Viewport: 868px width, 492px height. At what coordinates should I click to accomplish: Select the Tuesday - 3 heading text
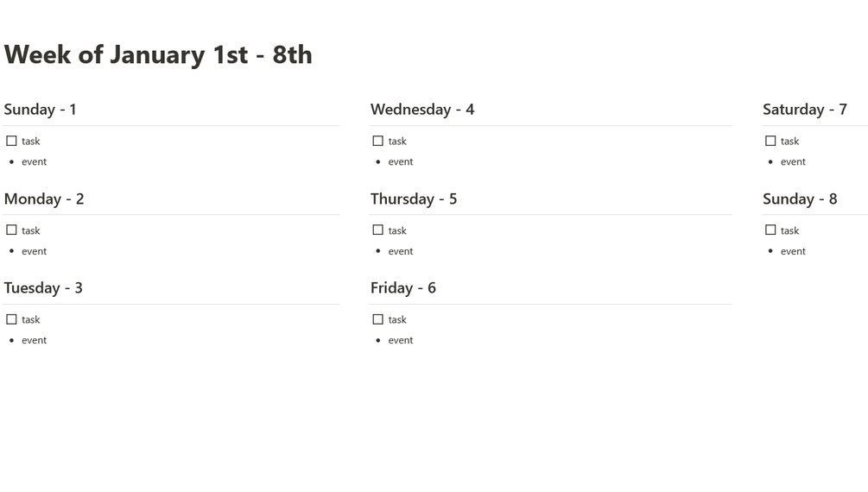click(x=43, y=287)
